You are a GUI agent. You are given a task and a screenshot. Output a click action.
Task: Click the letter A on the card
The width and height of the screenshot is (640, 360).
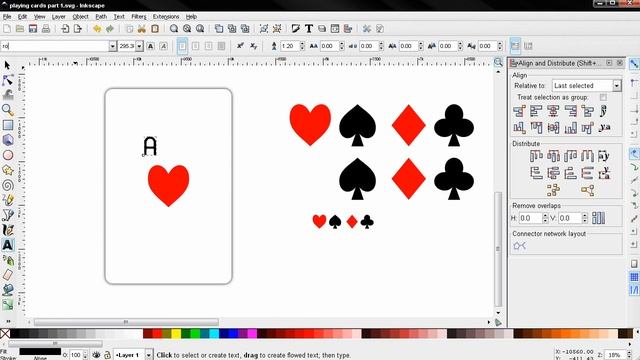[x=150, y=146]
